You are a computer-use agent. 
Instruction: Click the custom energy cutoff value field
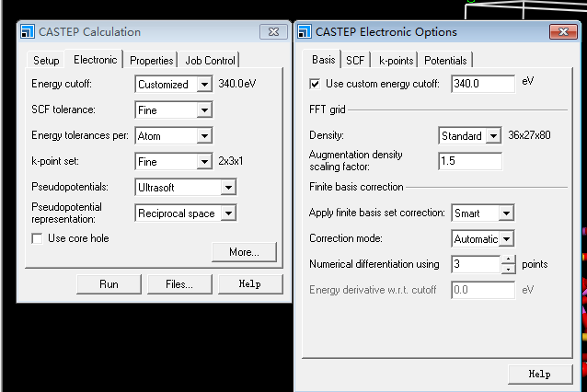pyautogui.click(x=483, y=84)
